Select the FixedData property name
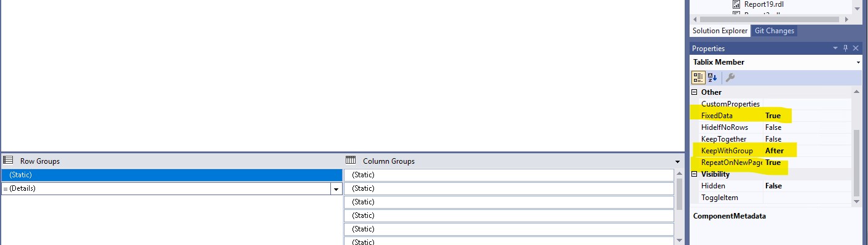Viewport: 868px width, 245px height. tap(717, 116)
